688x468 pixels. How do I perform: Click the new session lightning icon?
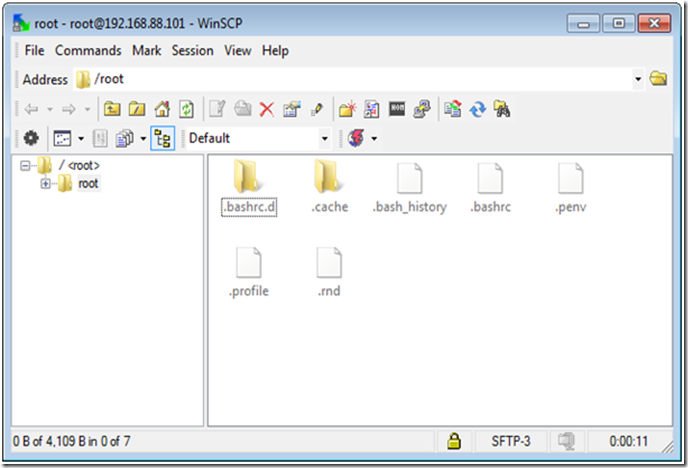[x=356, y=138]
